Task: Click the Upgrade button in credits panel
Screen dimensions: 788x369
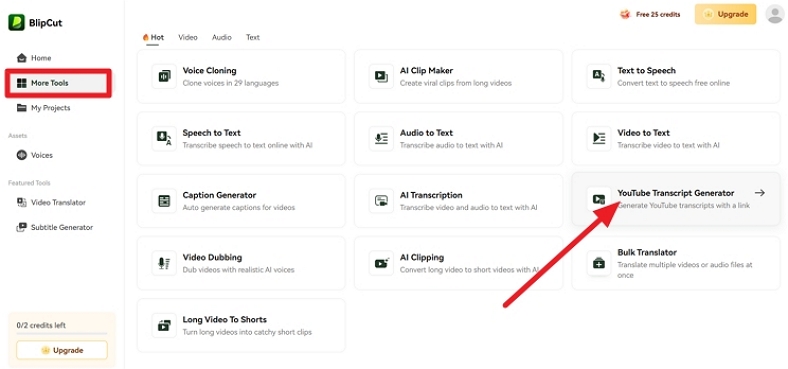Action: pyautogui.click(x=62, y=350)
